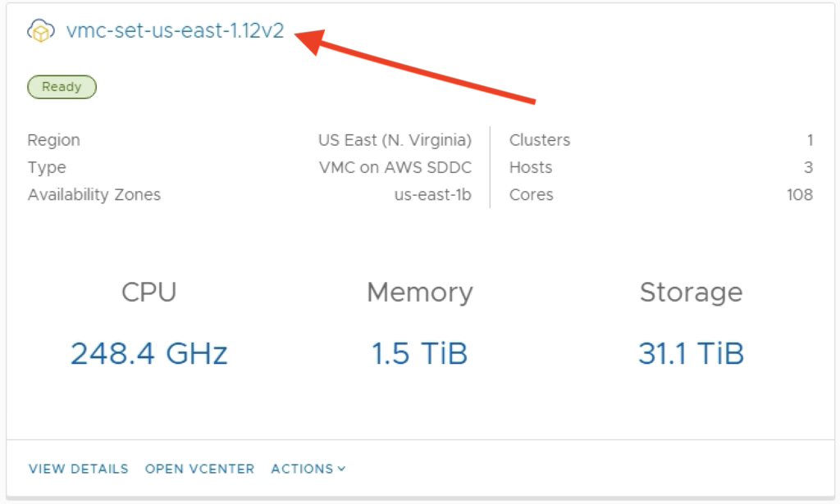Select the 248.4 GHz CPU value
Image resolution: width=840 pixels, height=504 pixels.
point(149,353)
